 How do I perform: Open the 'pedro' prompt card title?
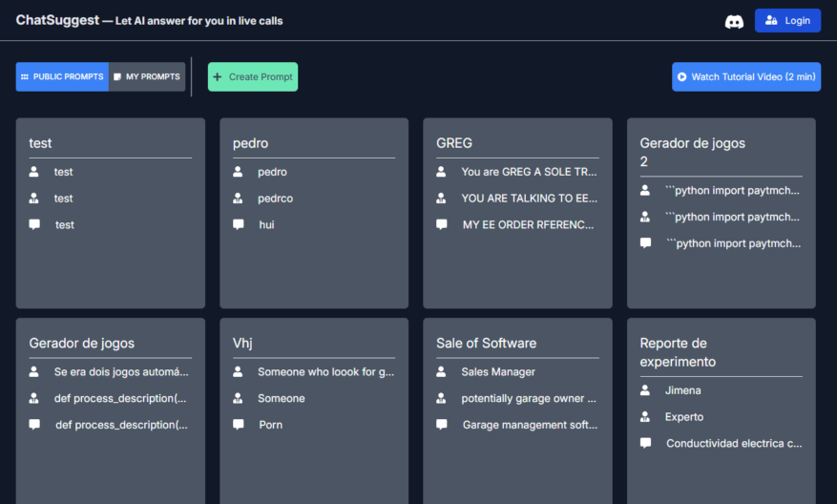[250, 143]
